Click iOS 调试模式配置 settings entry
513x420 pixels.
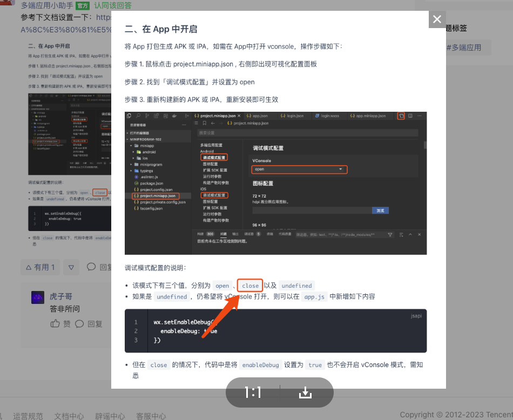tap(214, 195)
